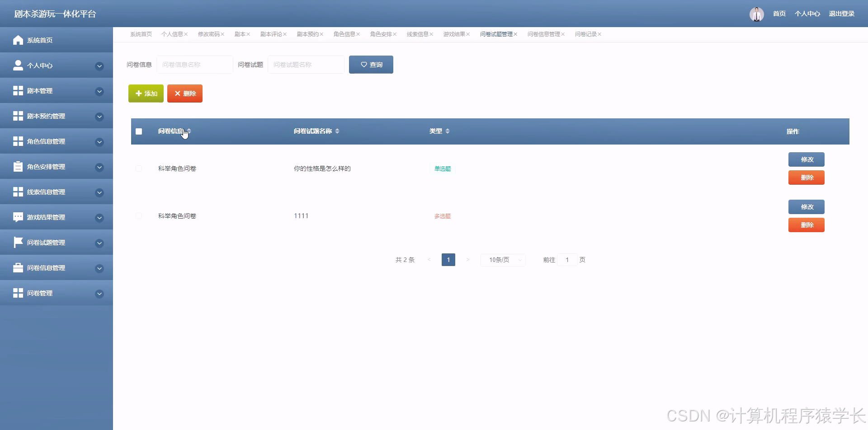Close the 个人信息 tab

(x=186, y=34)
